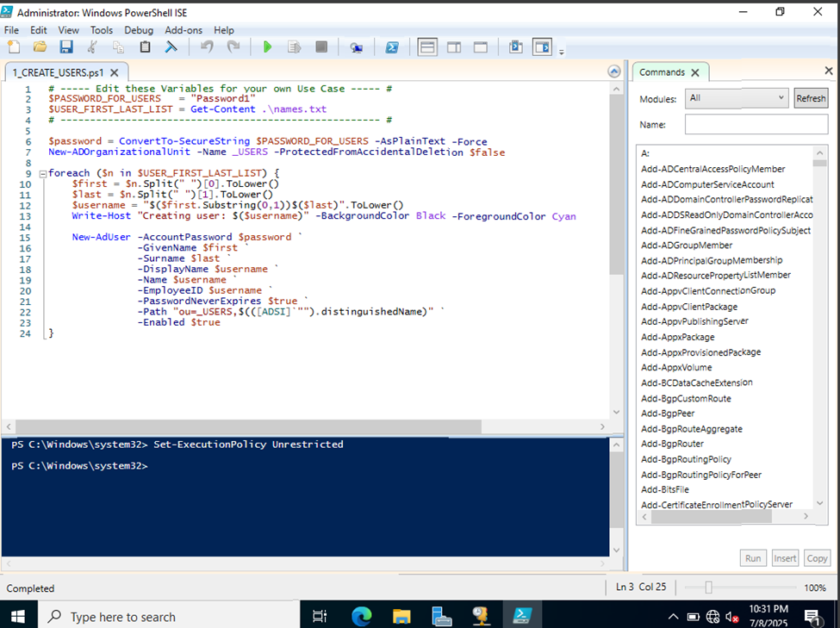Clear the console pane icon
This screenshot has width=840, height=628.
click(x=171, y=47)
